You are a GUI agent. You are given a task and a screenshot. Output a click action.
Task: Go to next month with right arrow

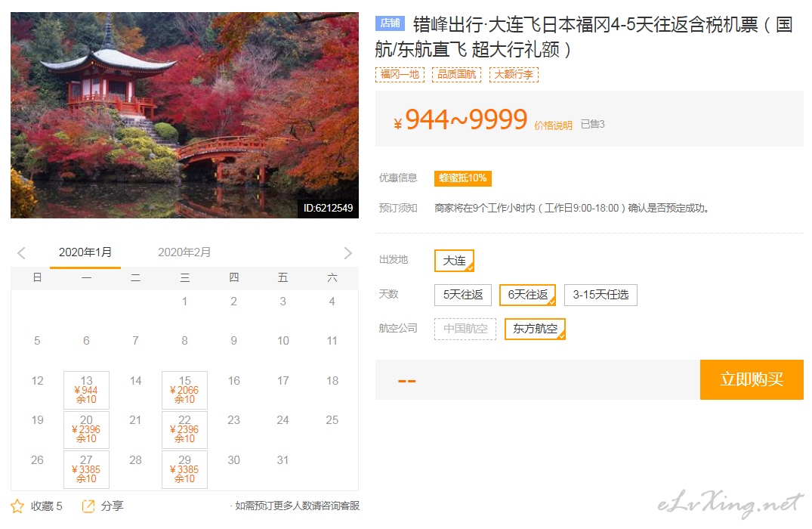point(348,253)
